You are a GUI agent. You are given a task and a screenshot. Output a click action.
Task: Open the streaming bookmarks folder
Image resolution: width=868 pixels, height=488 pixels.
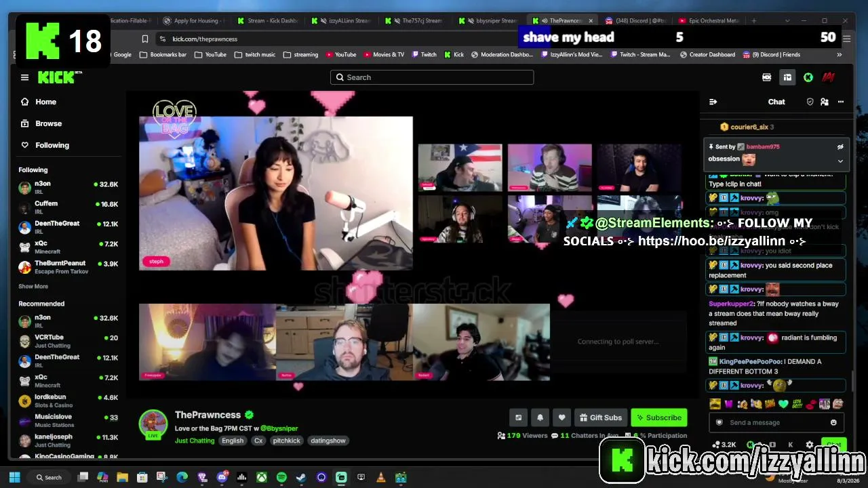(301, 54)
